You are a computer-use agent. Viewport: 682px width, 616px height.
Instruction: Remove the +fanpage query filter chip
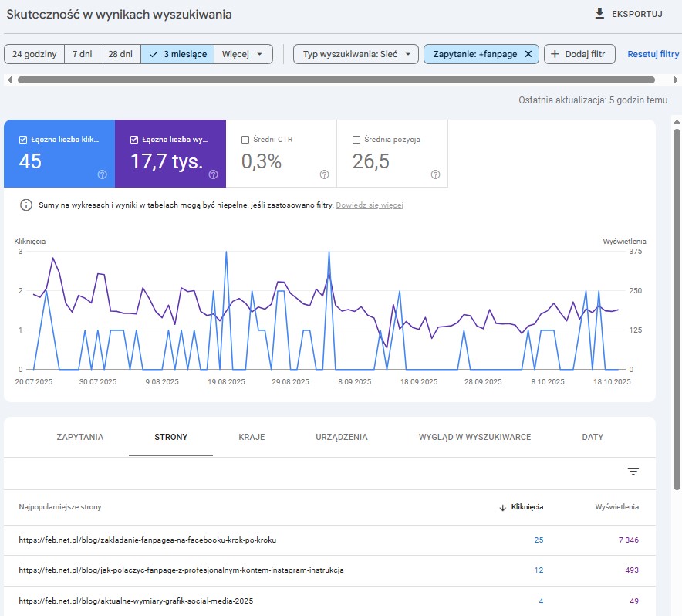pyautogui.click(x=528, y=54)
